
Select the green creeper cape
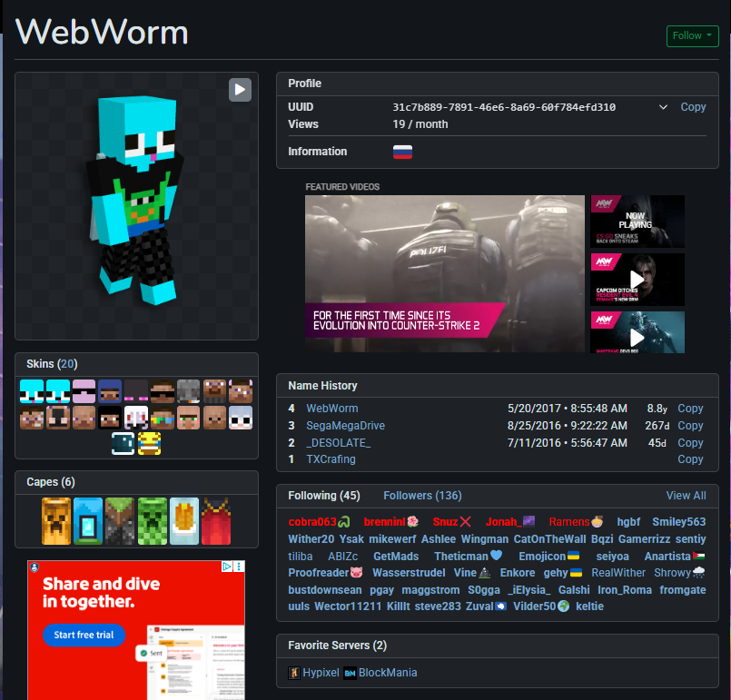coord(152,521)
